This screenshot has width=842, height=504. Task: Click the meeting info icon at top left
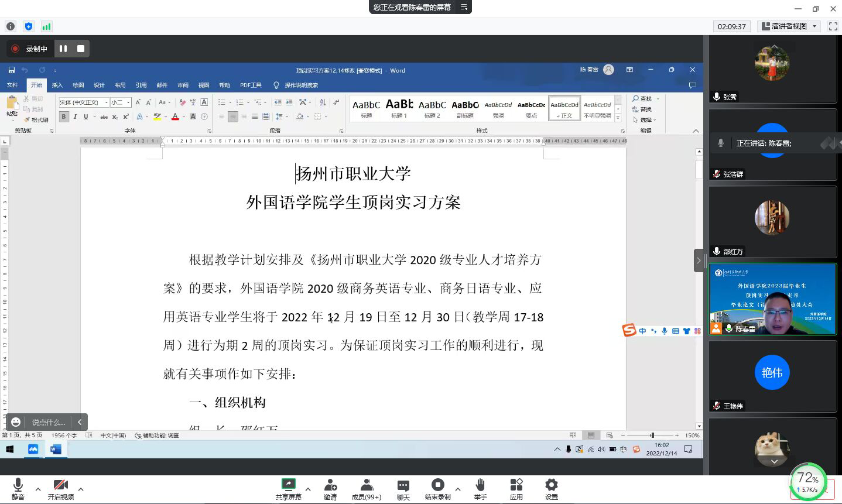pos(11,26)
